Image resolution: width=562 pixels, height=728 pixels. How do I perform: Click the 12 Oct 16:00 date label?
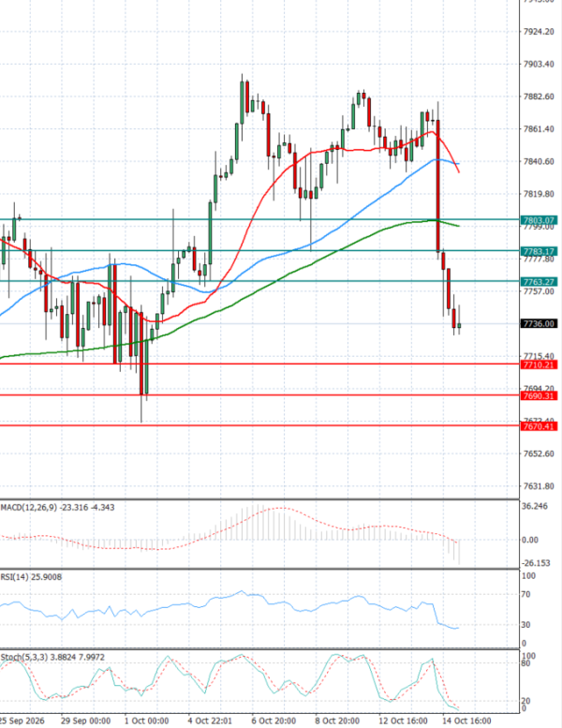(403, 721)
